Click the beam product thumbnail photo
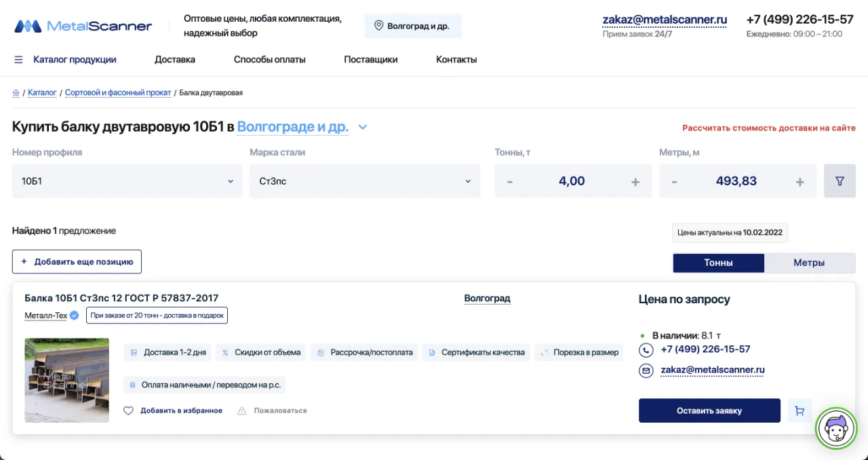 coord(66,380)
